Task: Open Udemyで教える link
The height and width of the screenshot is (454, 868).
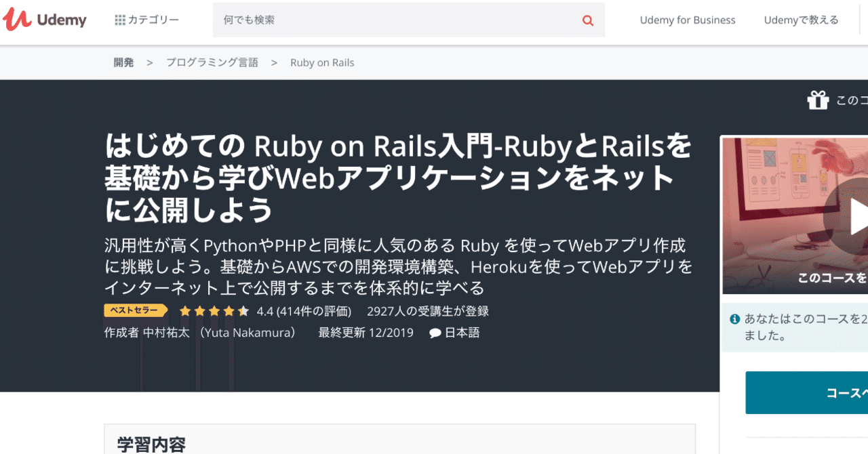Action: click(x=801, y=20)
